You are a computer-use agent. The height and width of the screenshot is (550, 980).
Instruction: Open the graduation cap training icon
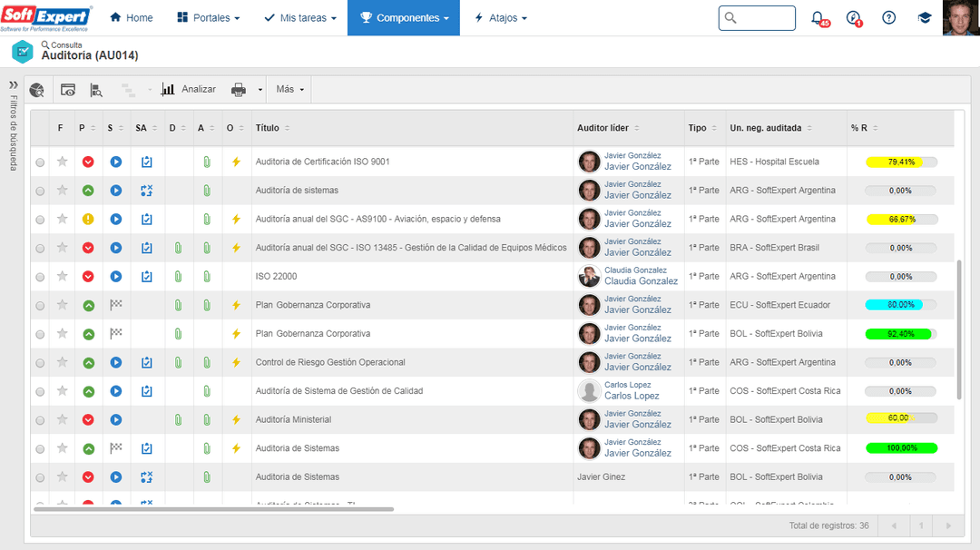click(x=924, y=18)
